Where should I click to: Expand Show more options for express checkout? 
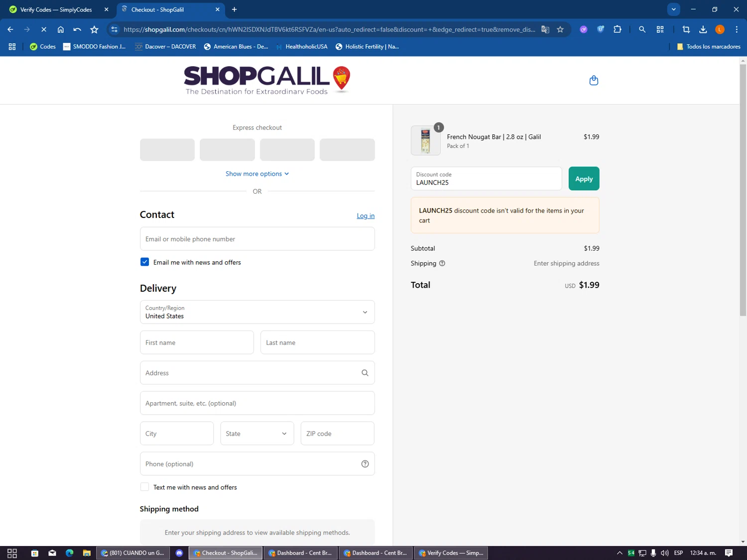tap(257, 174)
